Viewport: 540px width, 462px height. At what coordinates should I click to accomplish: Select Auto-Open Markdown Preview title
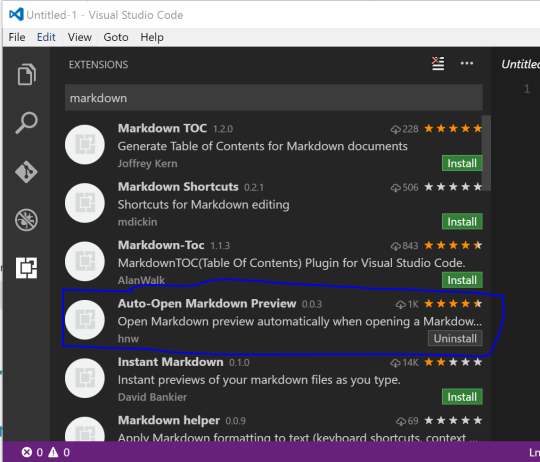(x=207, y=304)
